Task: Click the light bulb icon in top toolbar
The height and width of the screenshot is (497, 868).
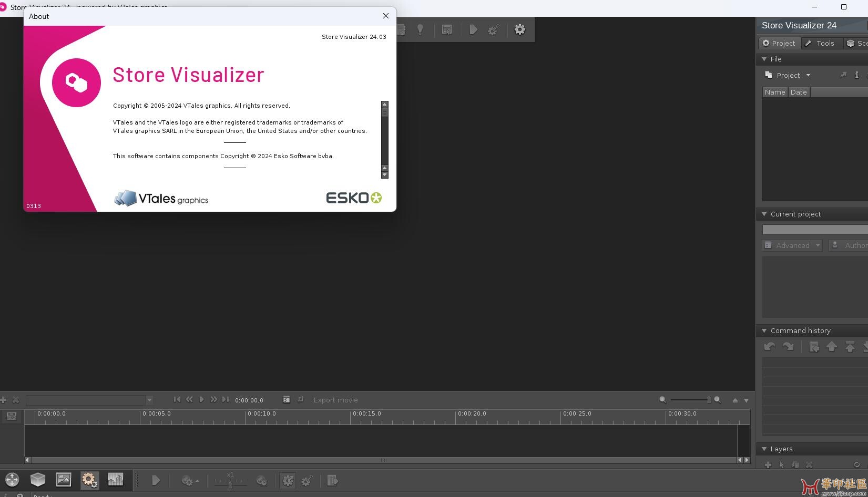Action: [420, 30]
